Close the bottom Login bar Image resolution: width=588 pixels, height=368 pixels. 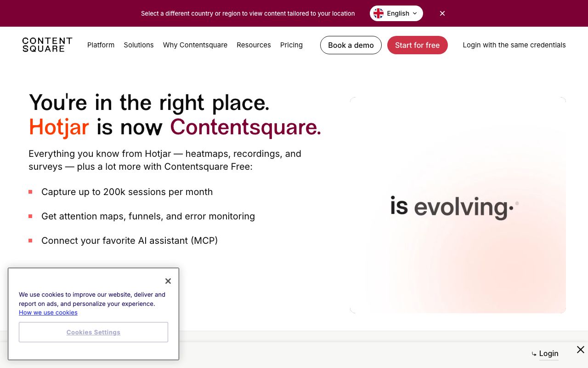581,350
